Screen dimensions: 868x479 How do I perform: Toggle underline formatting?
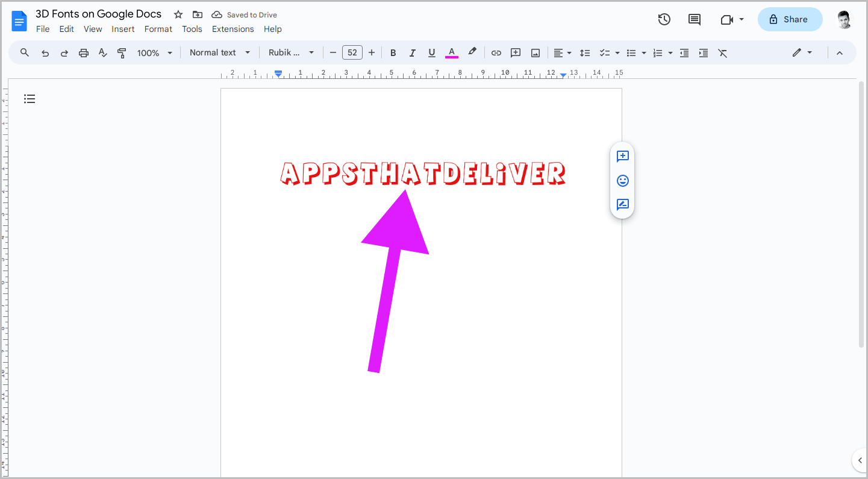[432, 53]
